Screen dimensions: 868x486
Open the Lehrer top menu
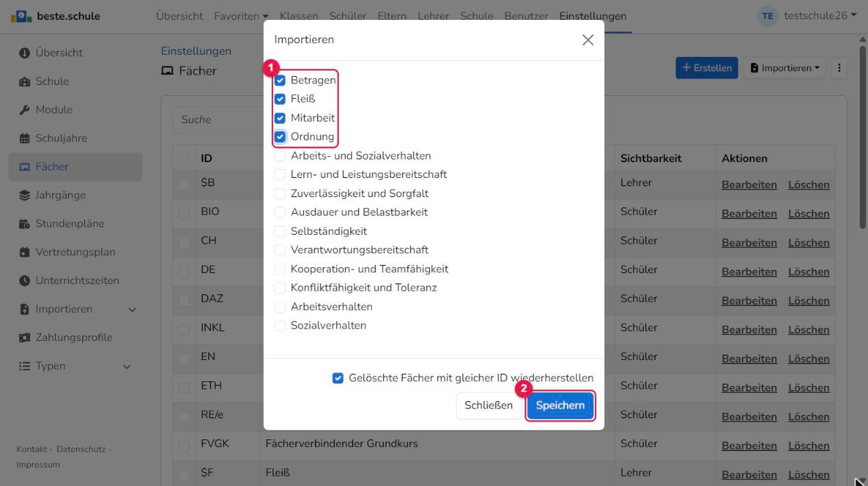click(x=433, y=16)
